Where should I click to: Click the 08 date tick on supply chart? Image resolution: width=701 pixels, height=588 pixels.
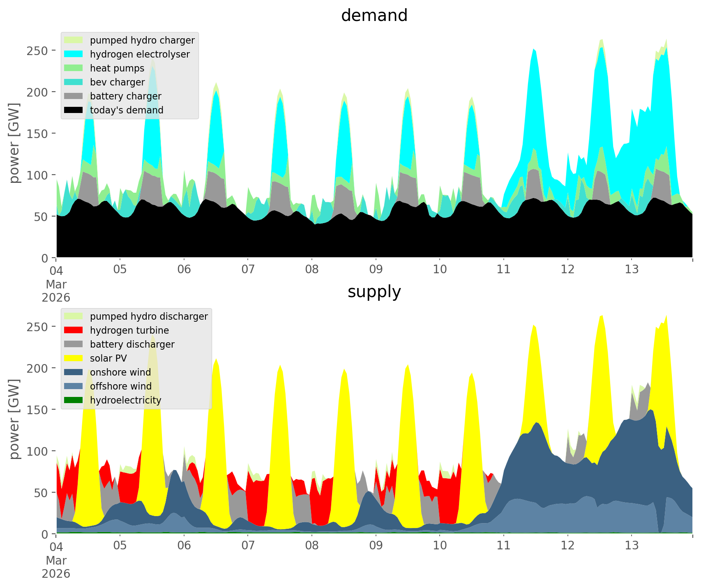pyautogui.click(x=312, y=546)
